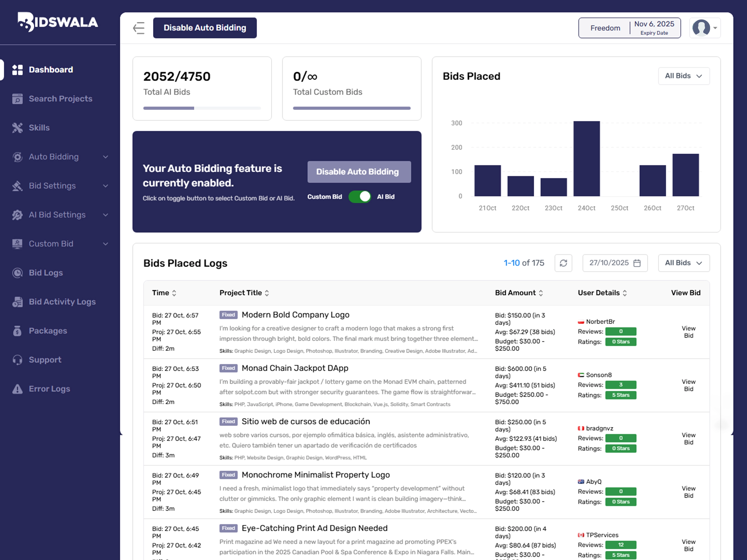Go to the Dashboard menu item

[x=51, y=69]
